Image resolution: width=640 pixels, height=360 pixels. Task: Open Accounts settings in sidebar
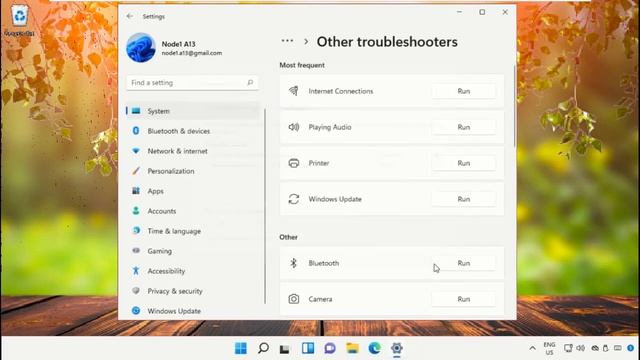tap(193, 211)
